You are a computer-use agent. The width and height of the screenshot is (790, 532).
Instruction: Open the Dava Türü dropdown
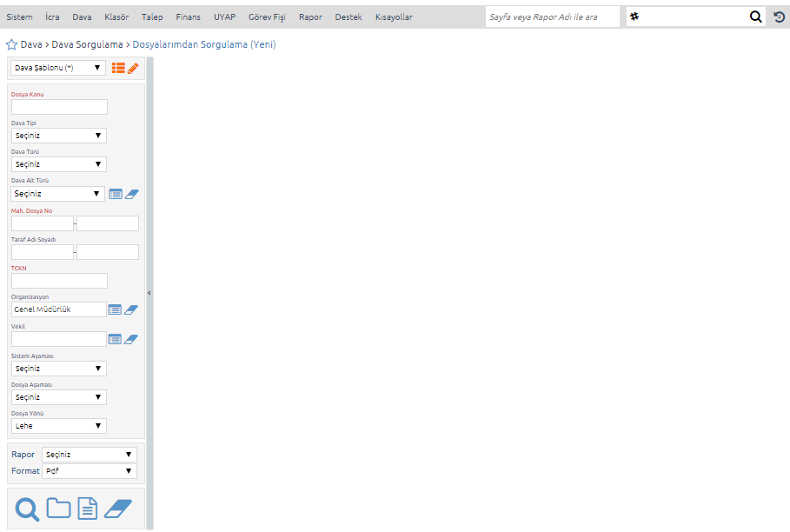point(59,164)
